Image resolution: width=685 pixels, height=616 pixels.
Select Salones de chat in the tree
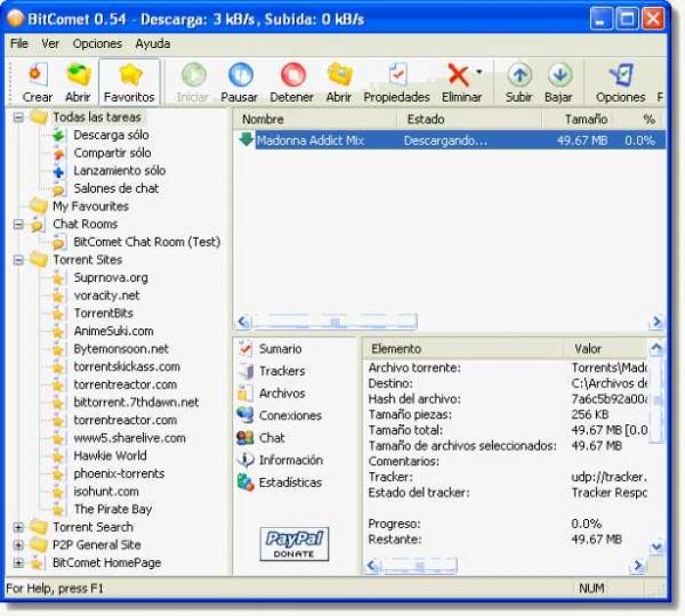115,189
